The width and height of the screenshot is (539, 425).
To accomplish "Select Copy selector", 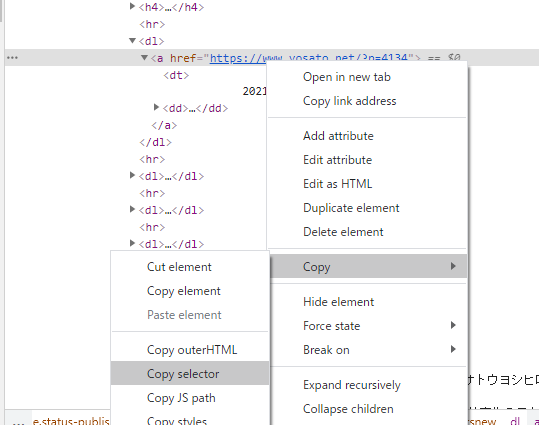I will tap(190, 373).
